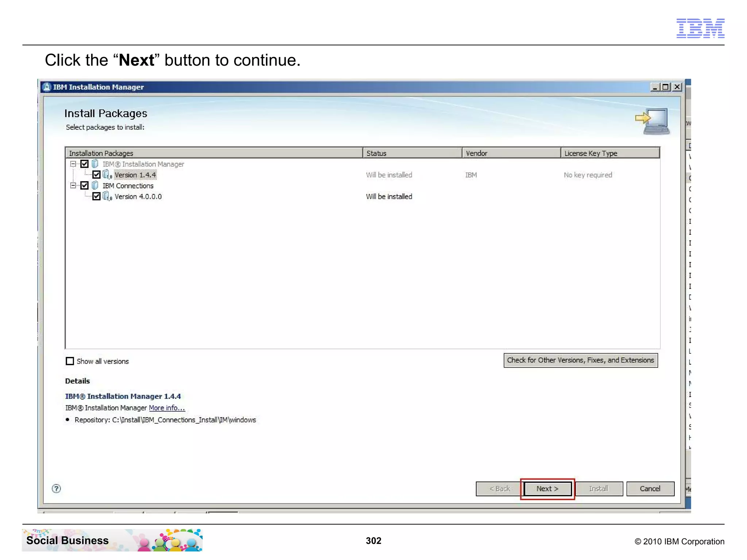Viewport: 747px width, 560px height.
Task: Uncheck the IBM Connections package checkbox
Action: pos(84,185)
